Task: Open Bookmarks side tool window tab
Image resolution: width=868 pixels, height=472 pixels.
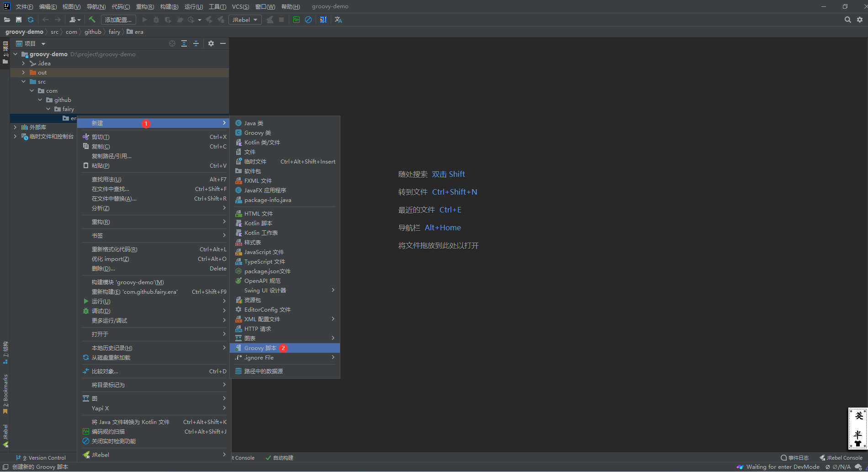Action: pyautogui.click(x=5, y=394)
